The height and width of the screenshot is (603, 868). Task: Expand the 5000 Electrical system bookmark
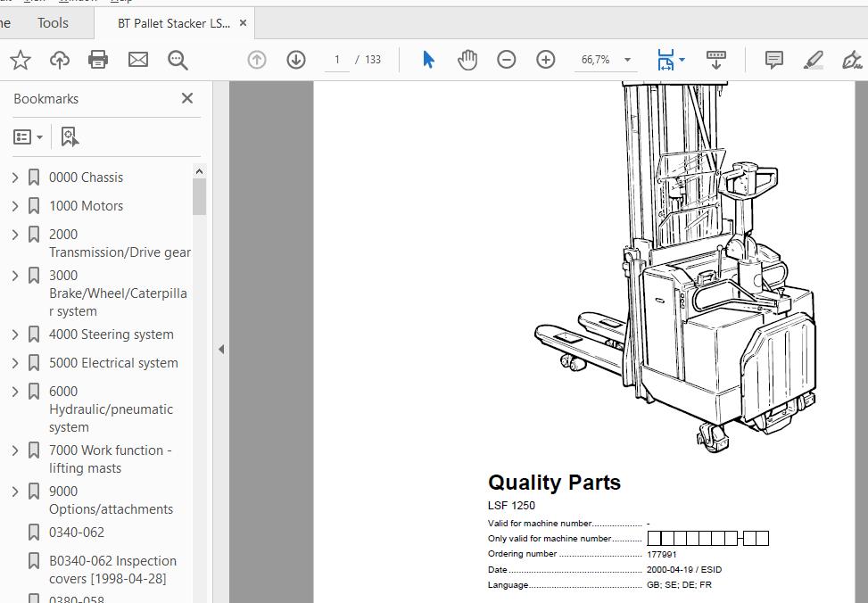(x=15, y=363)
